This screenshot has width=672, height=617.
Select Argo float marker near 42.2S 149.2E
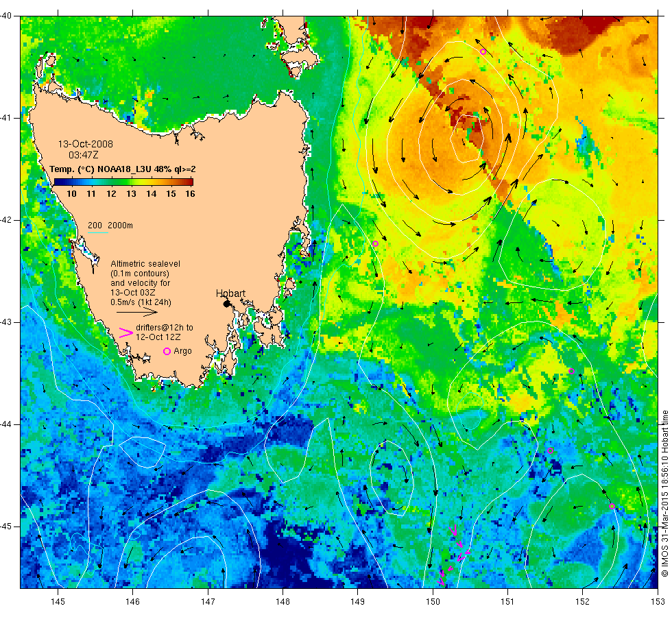point(376,244)
